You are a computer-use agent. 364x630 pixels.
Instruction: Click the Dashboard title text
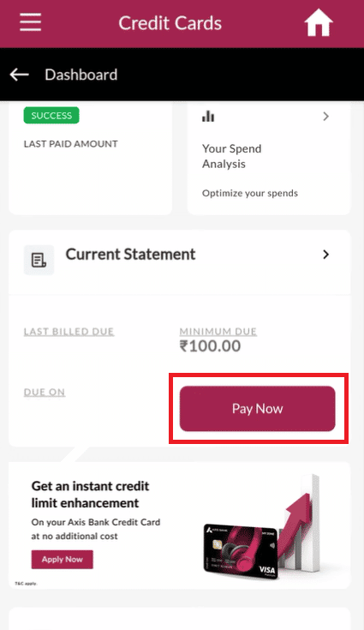(x=81, y=75)
